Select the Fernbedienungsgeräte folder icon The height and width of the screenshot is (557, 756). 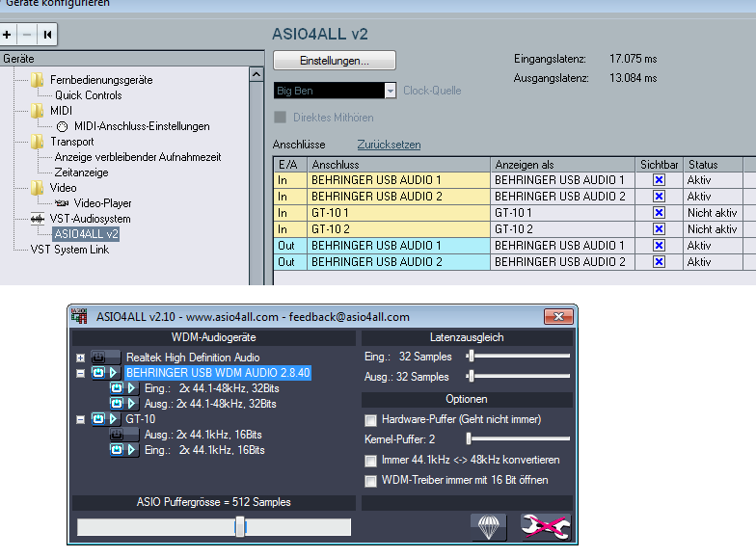[37, 79]
